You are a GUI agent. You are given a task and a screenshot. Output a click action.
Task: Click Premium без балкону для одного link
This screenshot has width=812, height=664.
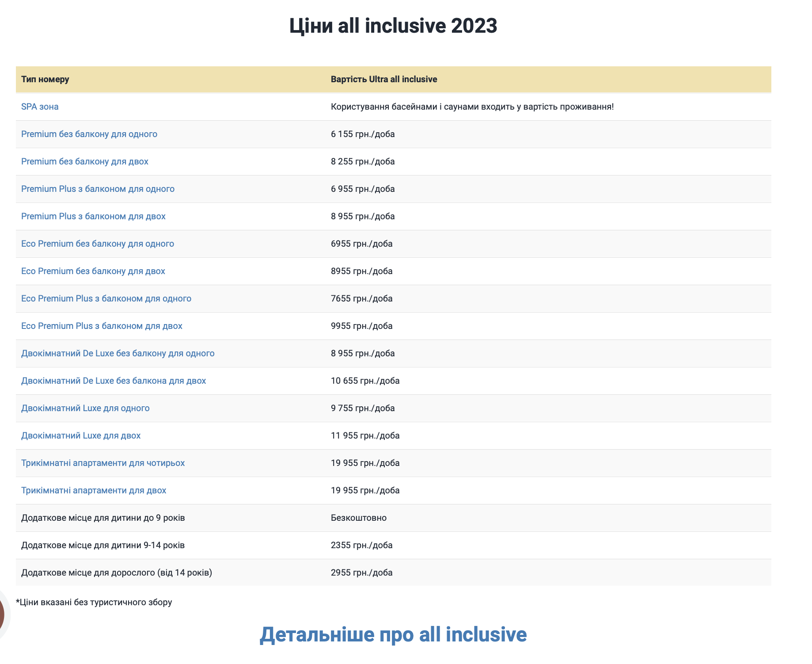coord(89,134)
